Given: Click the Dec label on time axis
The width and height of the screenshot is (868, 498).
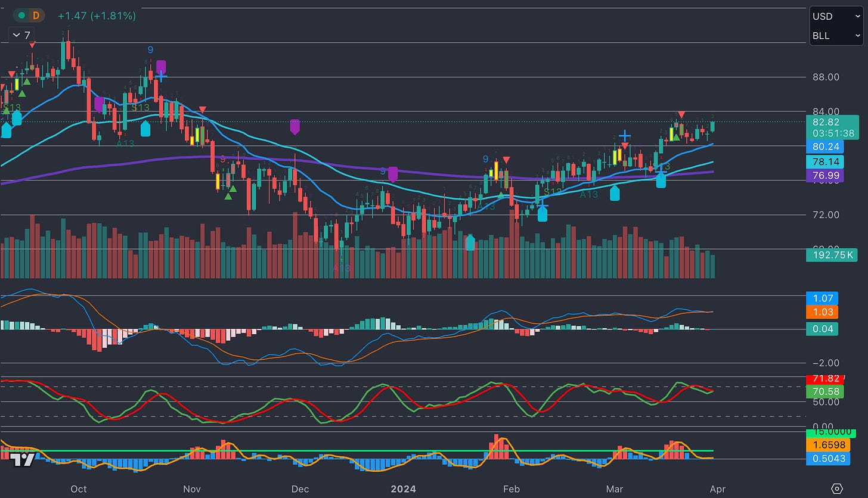Looking at the screenshot, I should 300,488.
